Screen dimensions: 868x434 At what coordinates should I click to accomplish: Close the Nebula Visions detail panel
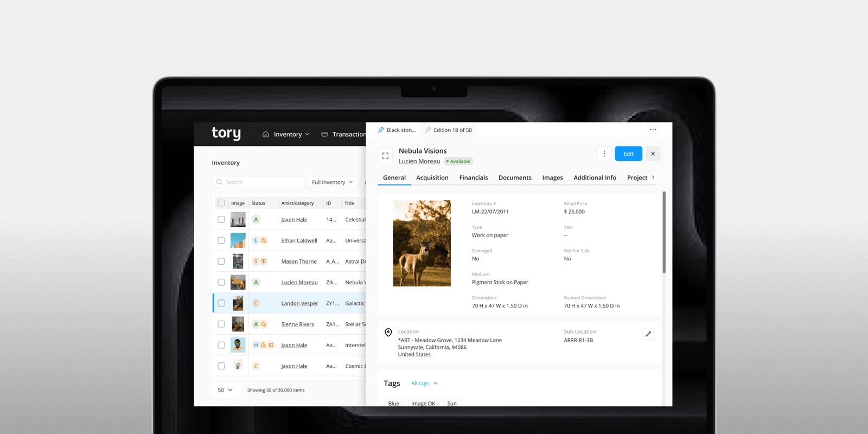point(653,154)
